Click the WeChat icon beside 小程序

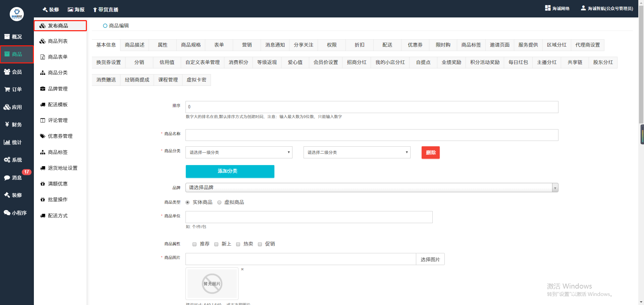click(7, 213)
